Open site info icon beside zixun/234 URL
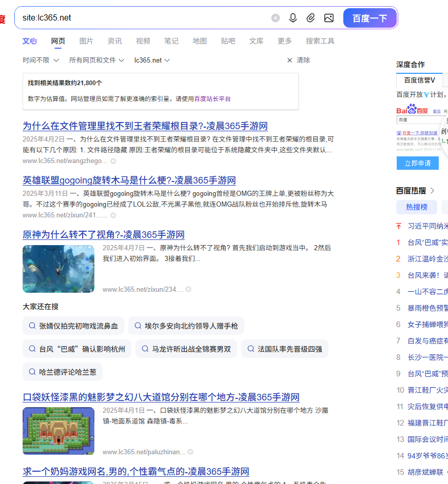The image size is (448, 484). tap(188, 289)
